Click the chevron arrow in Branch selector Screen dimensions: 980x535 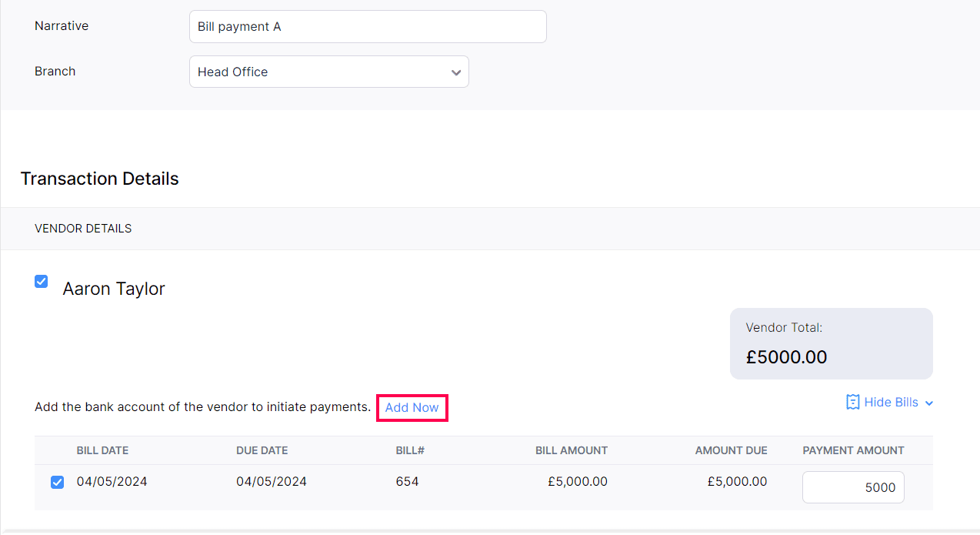(x=455, y=72)
